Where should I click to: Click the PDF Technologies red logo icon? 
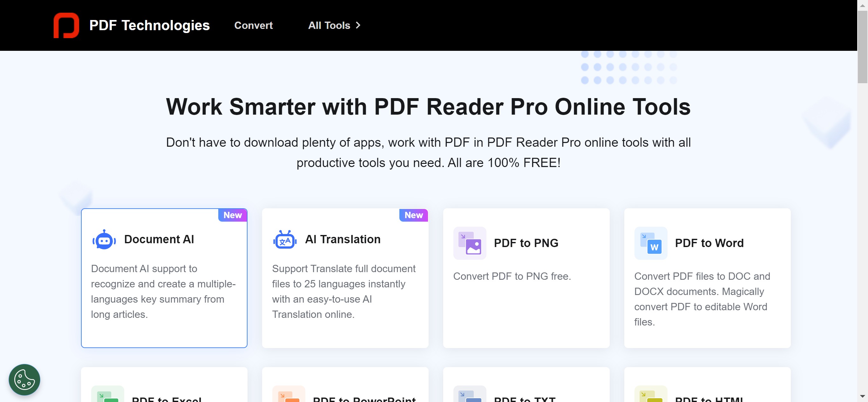tap(66, 25)
